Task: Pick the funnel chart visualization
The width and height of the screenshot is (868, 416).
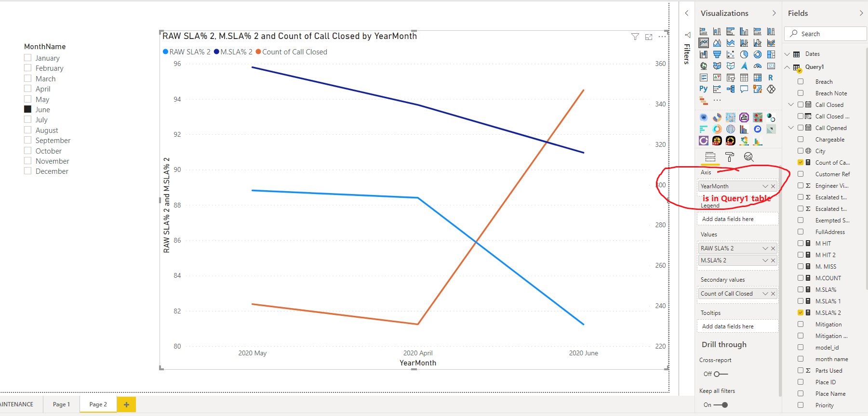Action: click(717, 54)
